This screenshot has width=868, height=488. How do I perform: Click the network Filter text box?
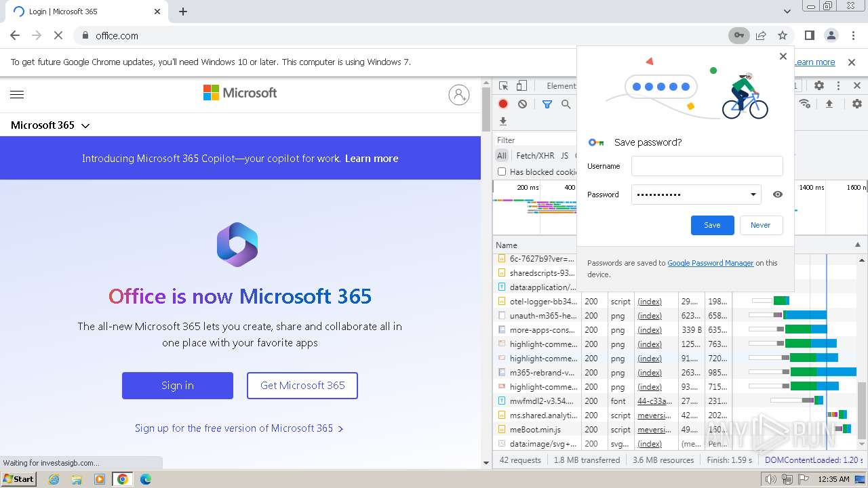[535, 140]
